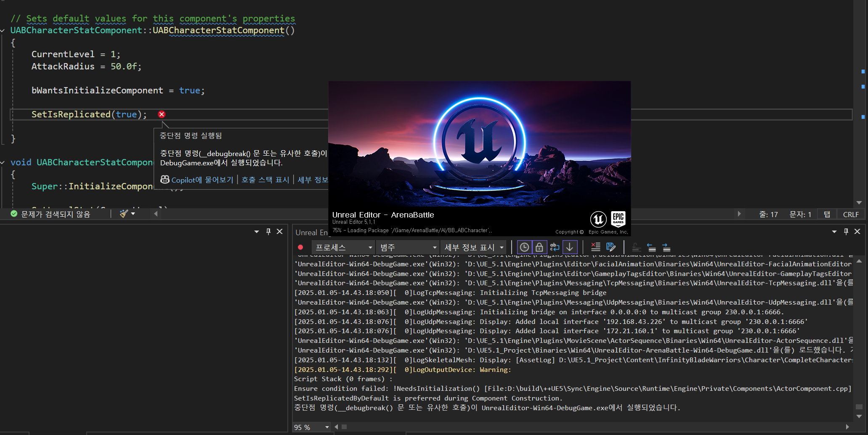Click the 'LogOutputDevice: Warning:' log line

403,369
